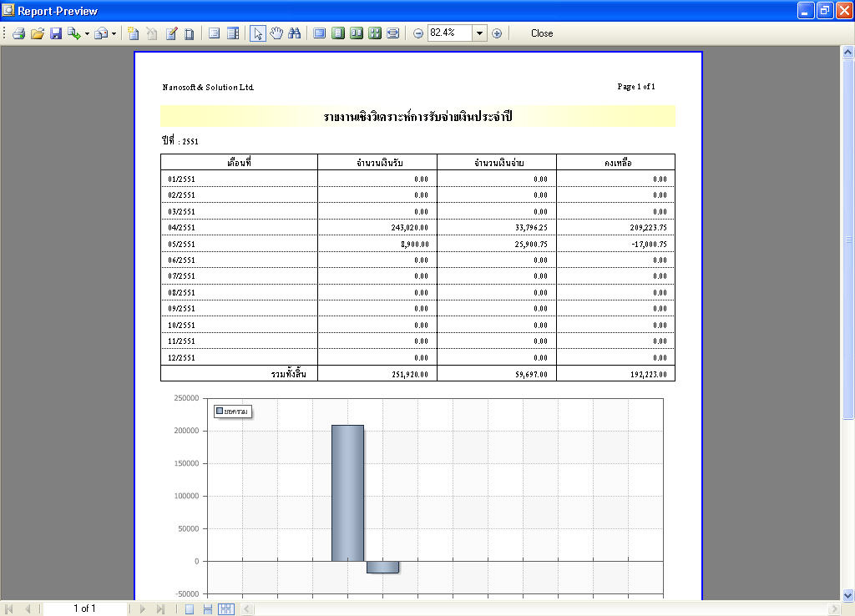
Task: Click the small negative bar in chart
Action: click(x=382, y=567)
